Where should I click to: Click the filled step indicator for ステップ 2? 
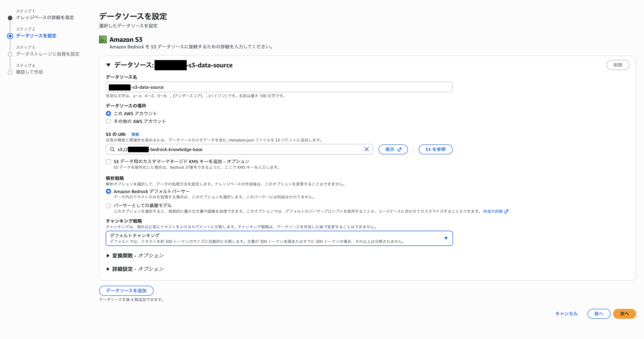click(10, 36)
